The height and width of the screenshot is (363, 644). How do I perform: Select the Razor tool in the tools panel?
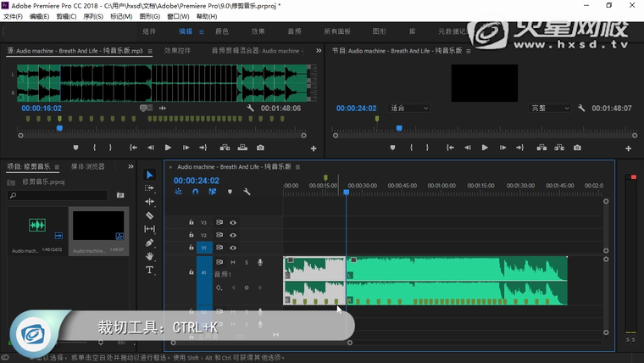pos(150,215)
